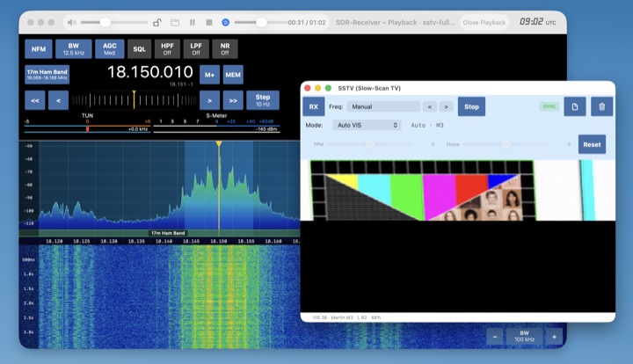Open the 17m Ham Band selector
This screenshot has width=633, height=364.
coord(47,74)
